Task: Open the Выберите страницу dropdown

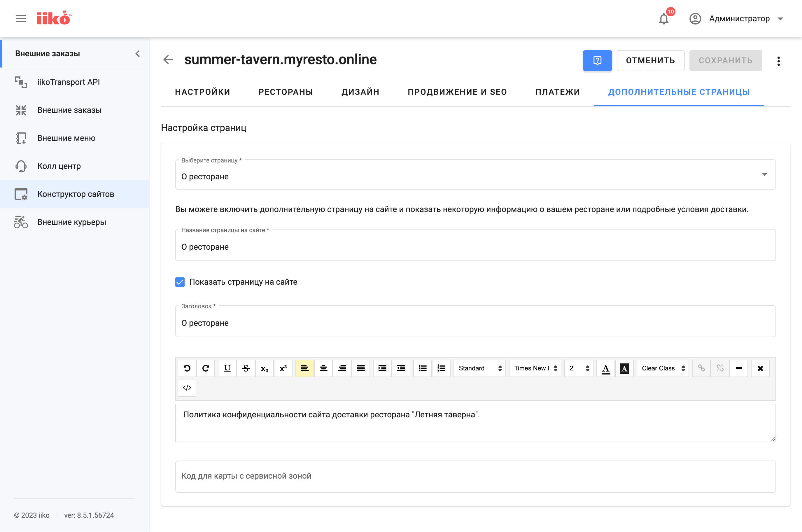Action: 475,174
